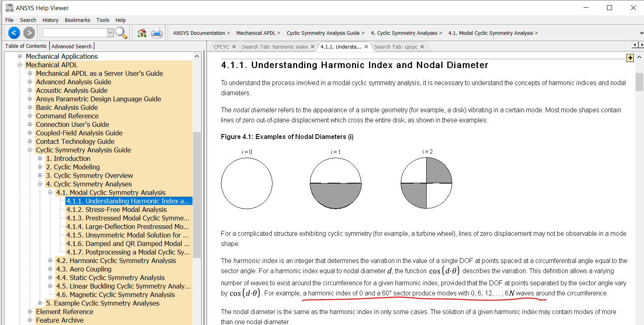
Task: Open the search box dropdown arrow
Action: pos(110,33)
